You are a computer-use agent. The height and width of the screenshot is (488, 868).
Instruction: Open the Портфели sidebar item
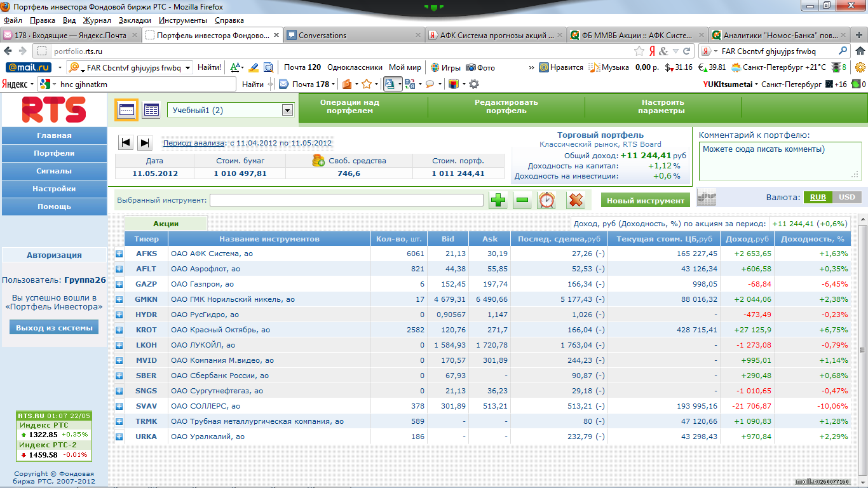coord(54,153)
